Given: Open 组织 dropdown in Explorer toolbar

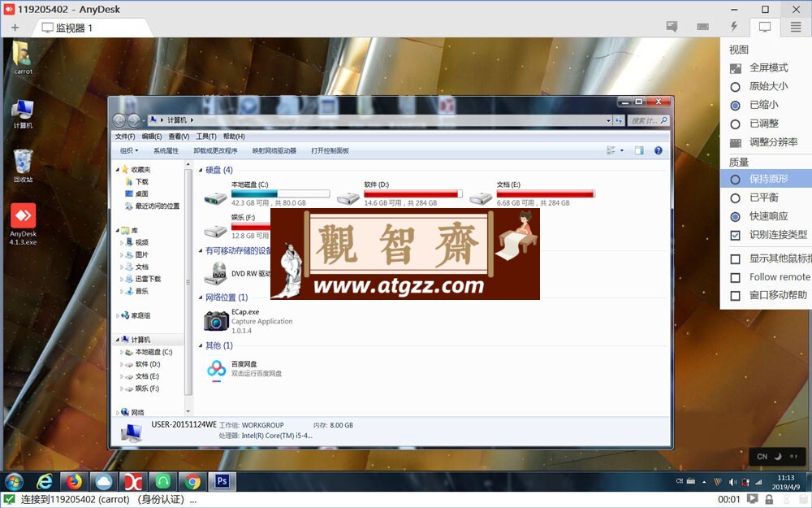Looking at the screenshot, I should tap(129, 151).
